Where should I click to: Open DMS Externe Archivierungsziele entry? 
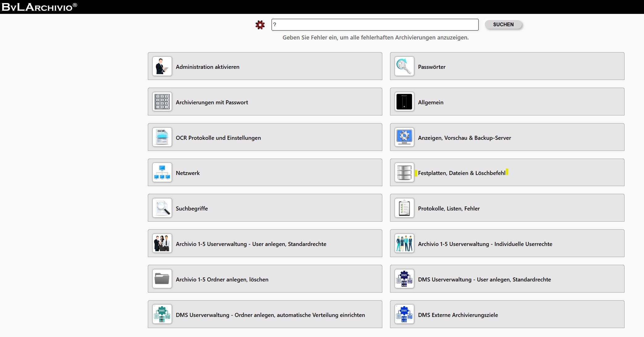[x=458, y=315]
